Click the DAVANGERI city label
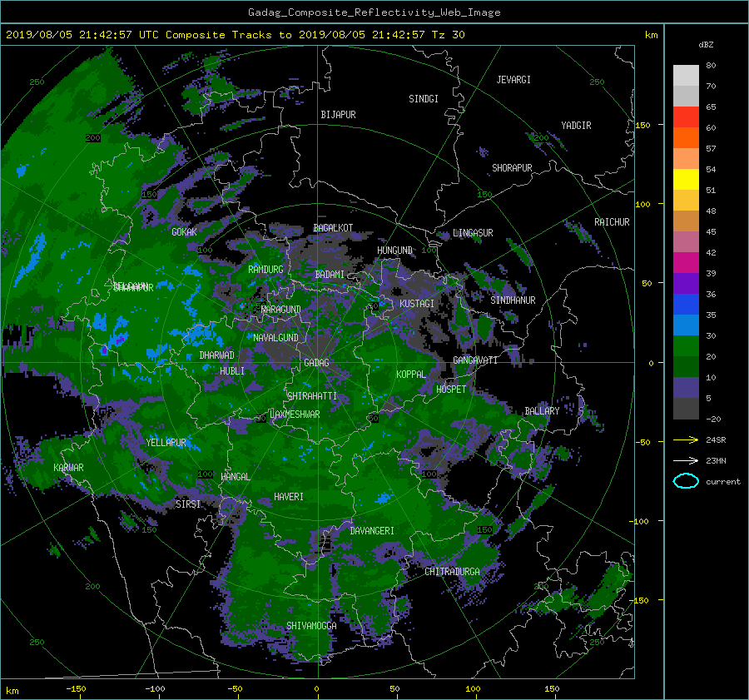This screenshot has height=700, width=749. pyautogui.click(x=372, y=531)
